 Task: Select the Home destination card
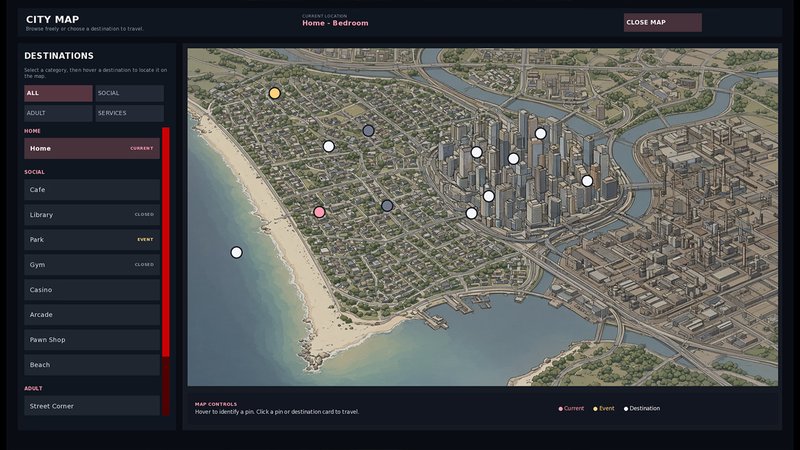coord(92,148)
